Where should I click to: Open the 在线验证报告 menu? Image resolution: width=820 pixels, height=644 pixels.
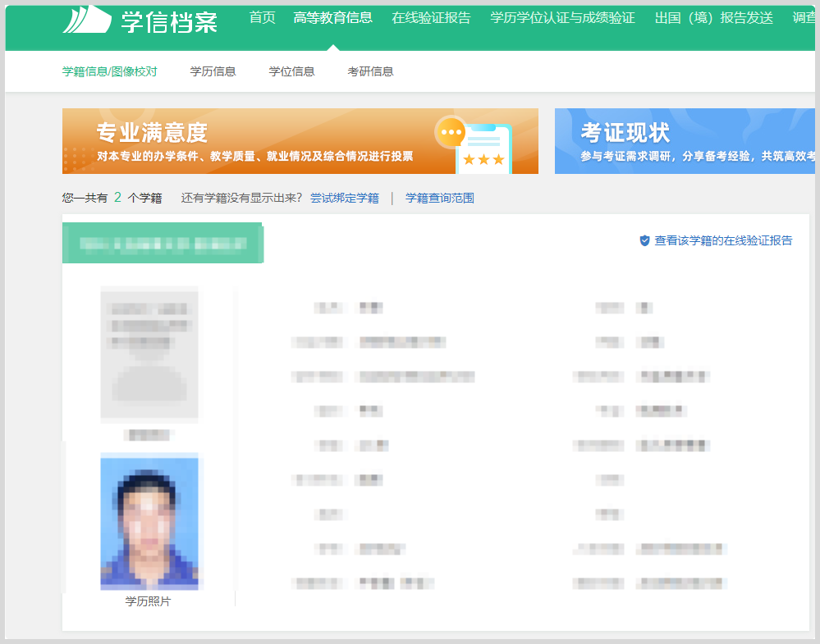tap(431, 18)
